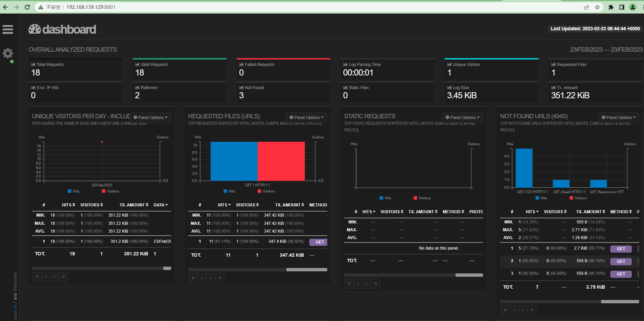Screen dimensions: 644x321
Task: Click the chart icon beside Requested Files
Action: pyautogui.click(x=554, y=64)
